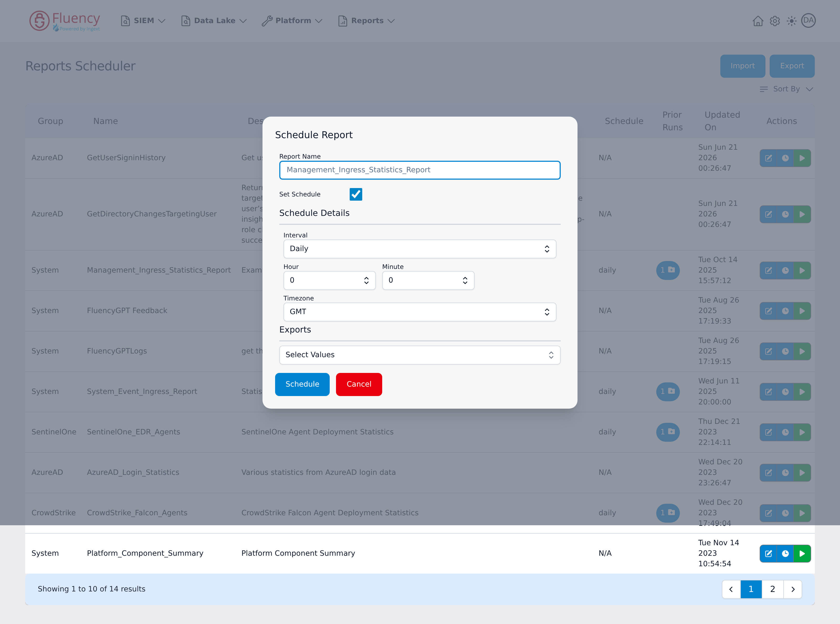Open schedule clock for FluencyGPT Feedback
Viewport: 840px width, 624px height.
click(x=785, y=311)
